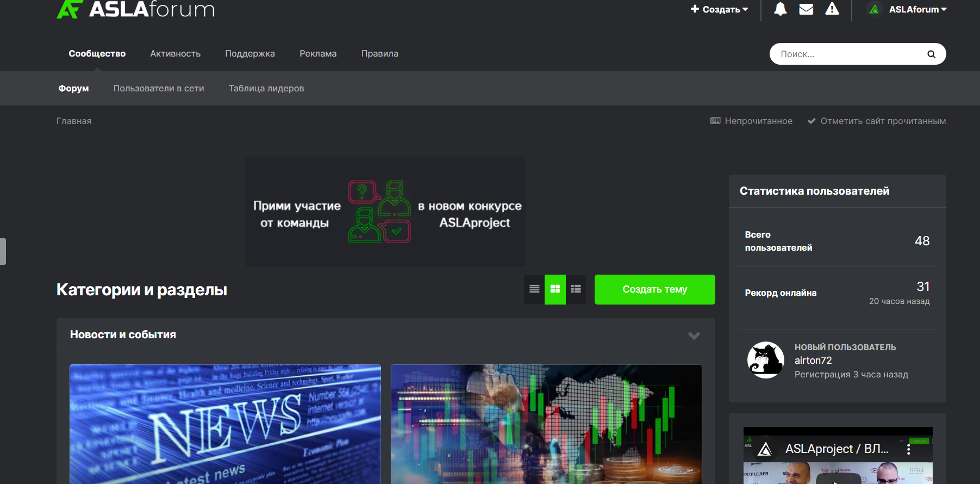Open airton72's profile avatar

766,360
